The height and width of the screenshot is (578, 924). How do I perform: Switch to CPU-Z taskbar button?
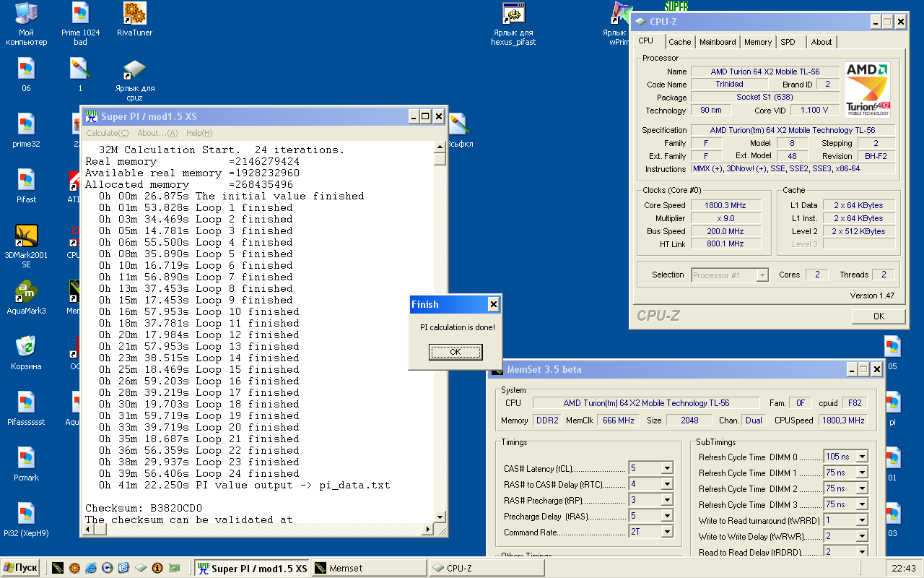[x=487, y=568]
